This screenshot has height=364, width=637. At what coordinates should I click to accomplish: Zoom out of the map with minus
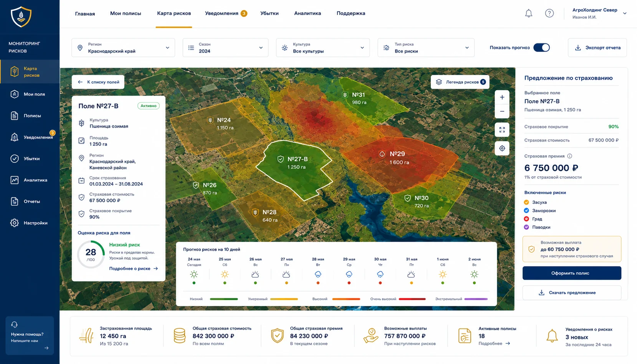point(502,112)
